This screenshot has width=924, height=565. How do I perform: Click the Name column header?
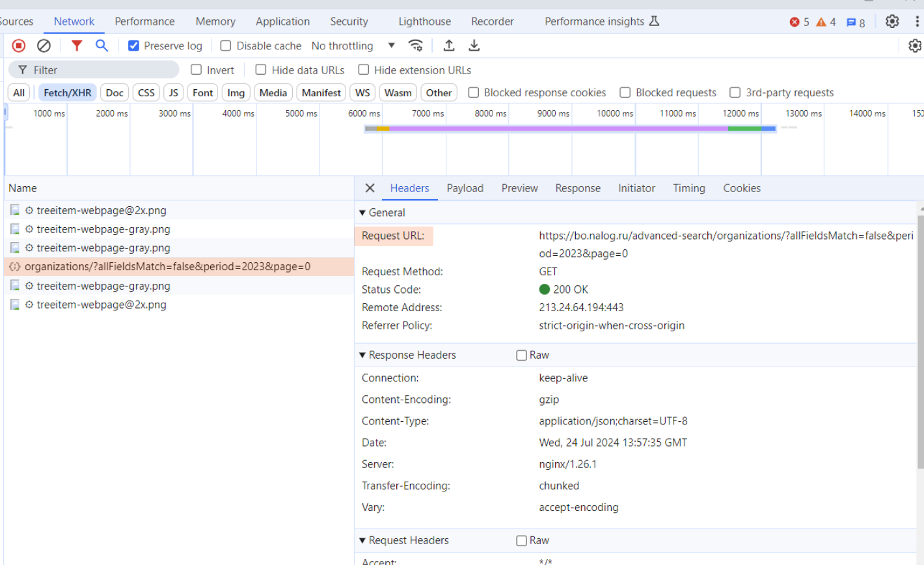pyautogui.click(x=179, y=188)
